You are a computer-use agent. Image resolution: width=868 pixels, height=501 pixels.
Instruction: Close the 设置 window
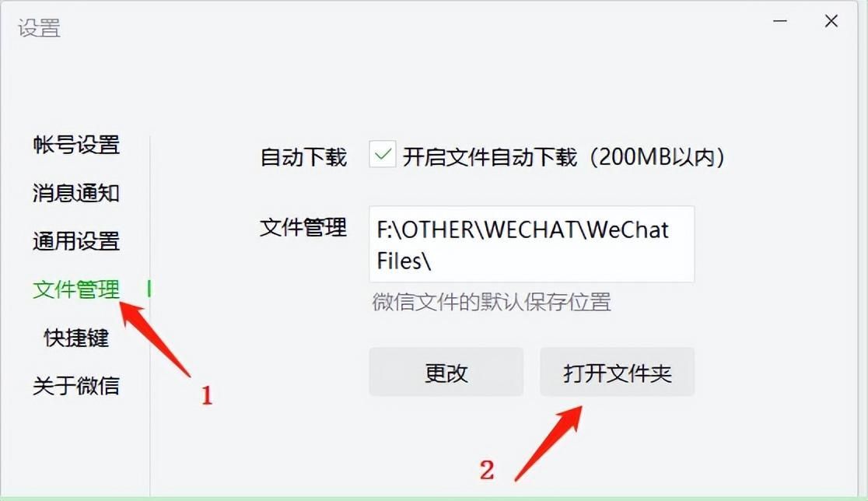[x=831, y=21]
